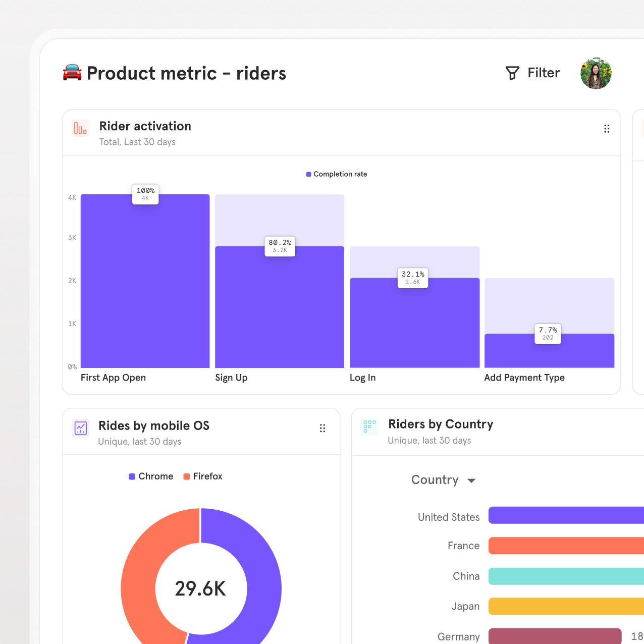Select the Log In 32.1% label
The image size is (644, 644).
pos(413,278)
